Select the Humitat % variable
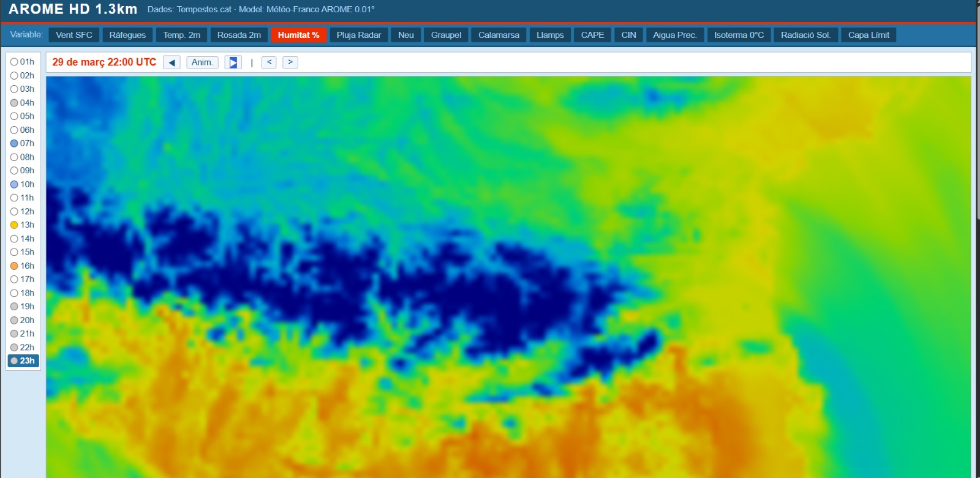The height and width of the screenshot is (478, 980). tap(298, 35)
